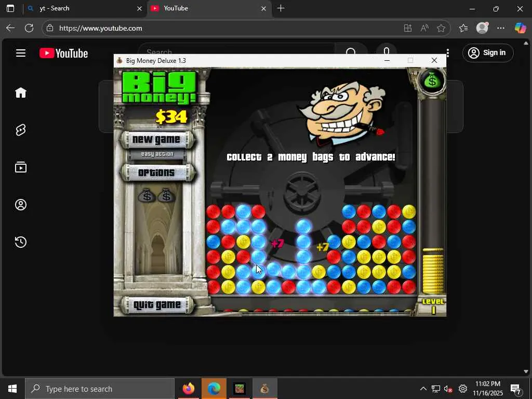Quit the Big Money game
This screenshot has height=399, width=532.
pyautogui.click(x=156, y=304)
